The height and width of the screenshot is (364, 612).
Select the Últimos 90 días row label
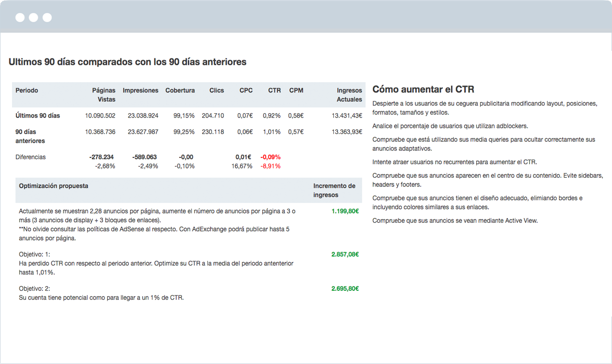point(38,116)
